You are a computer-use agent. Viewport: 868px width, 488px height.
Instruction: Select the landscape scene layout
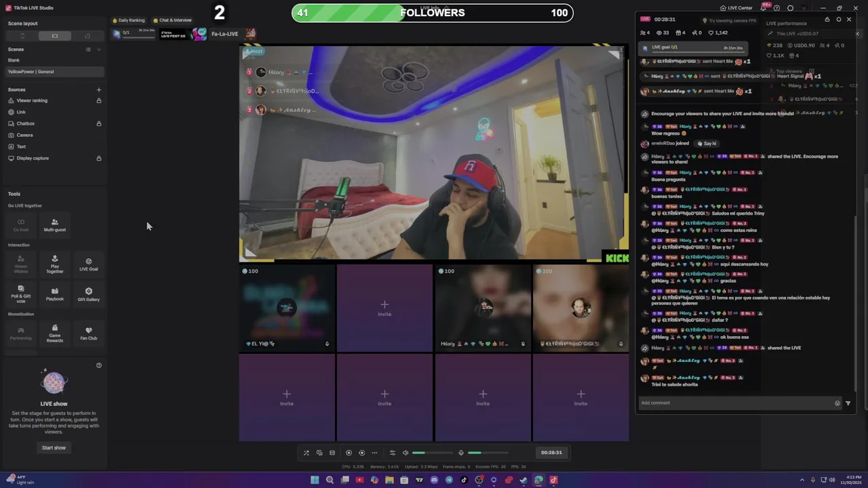click(55, 36)
